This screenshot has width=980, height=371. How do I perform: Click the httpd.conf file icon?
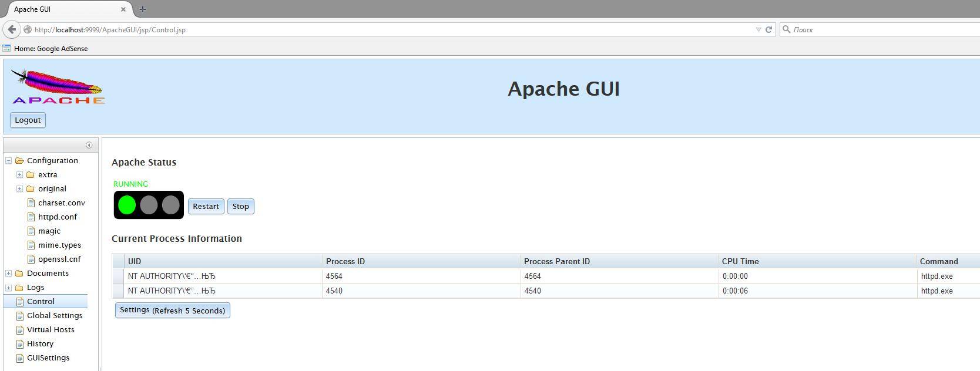pos(31,217)
